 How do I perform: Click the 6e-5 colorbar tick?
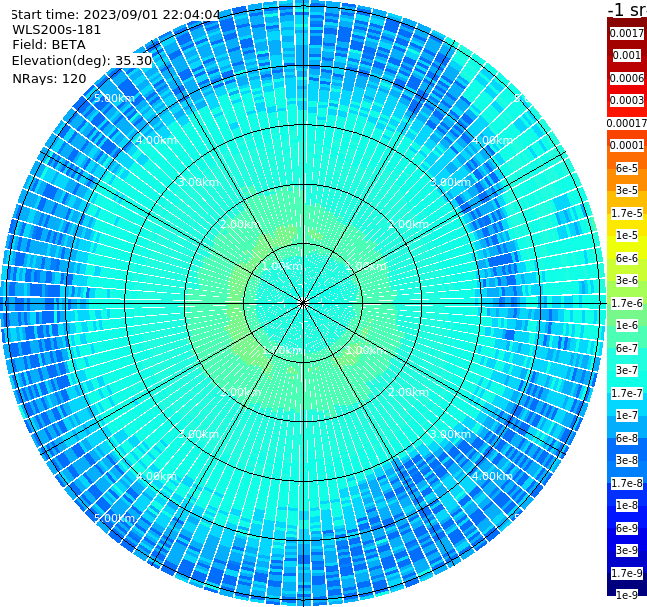click(x=627, y=168)
